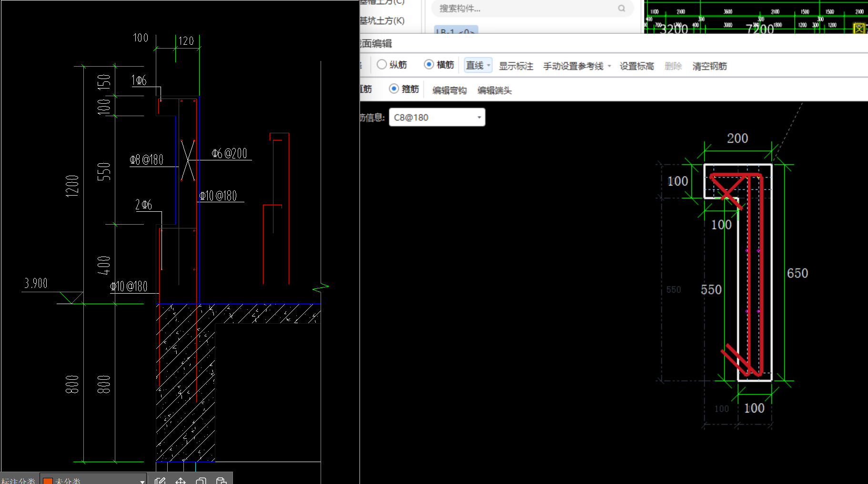Click the copy icon in bottom toolbar
Screen dimensions: 868x484
tap(201, 481)
